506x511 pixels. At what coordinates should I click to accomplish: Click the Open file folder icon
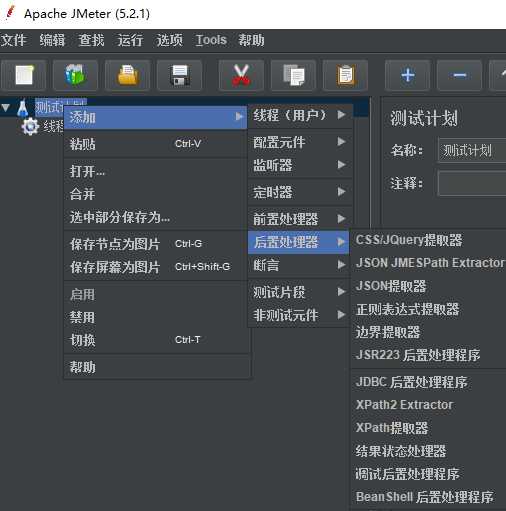pos(128,75)
